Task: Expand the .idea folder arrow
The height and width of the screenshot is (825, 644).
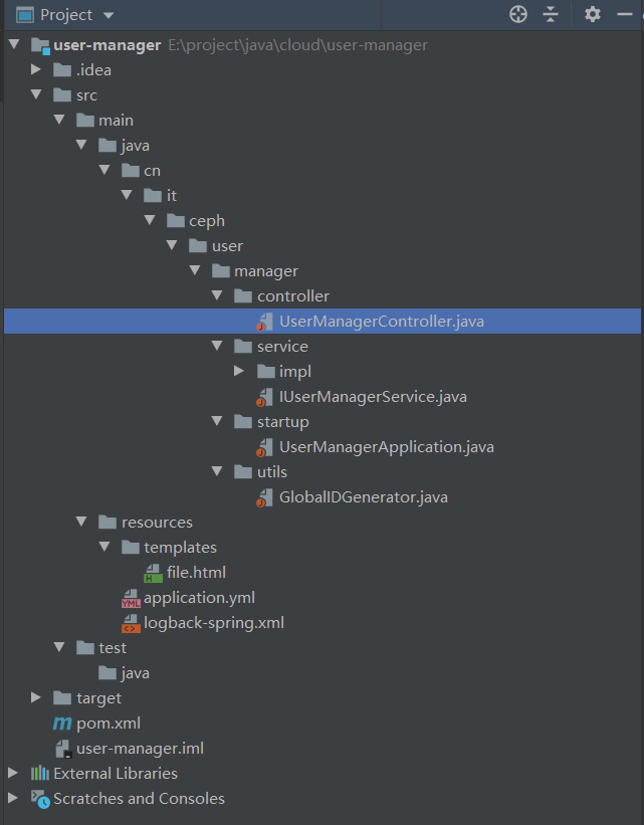Action: coord(36,70)
